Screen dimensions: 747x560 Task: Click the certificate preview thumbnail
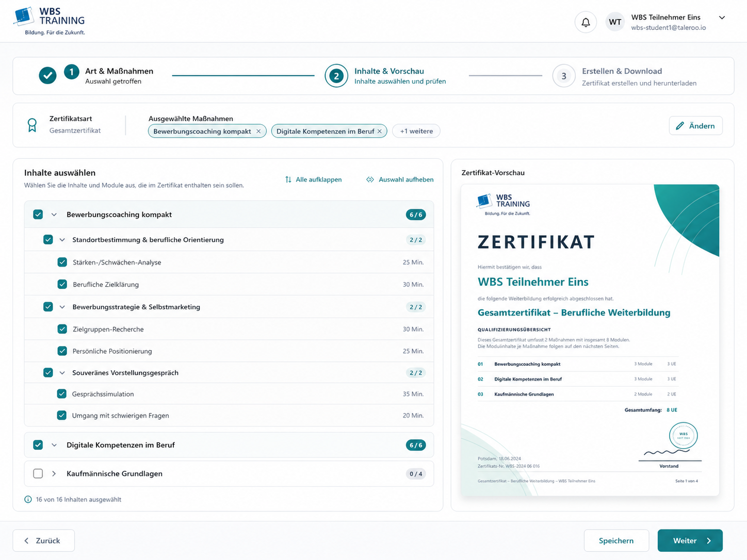click(590, 340)
